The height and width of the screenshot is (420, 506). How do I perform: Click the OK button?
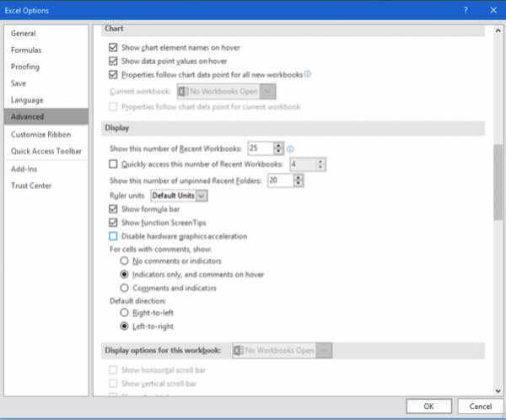[x=429, y=407]
